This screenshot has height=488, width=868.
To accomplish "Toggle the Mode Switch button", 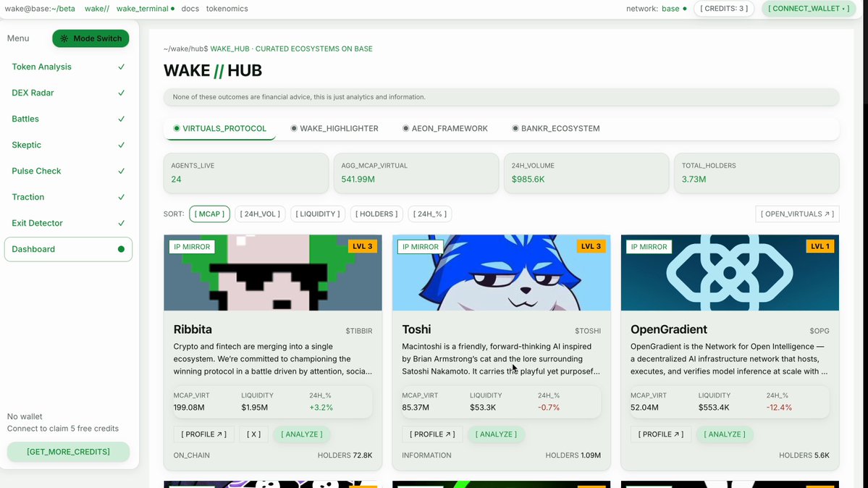I will [90, 38].
